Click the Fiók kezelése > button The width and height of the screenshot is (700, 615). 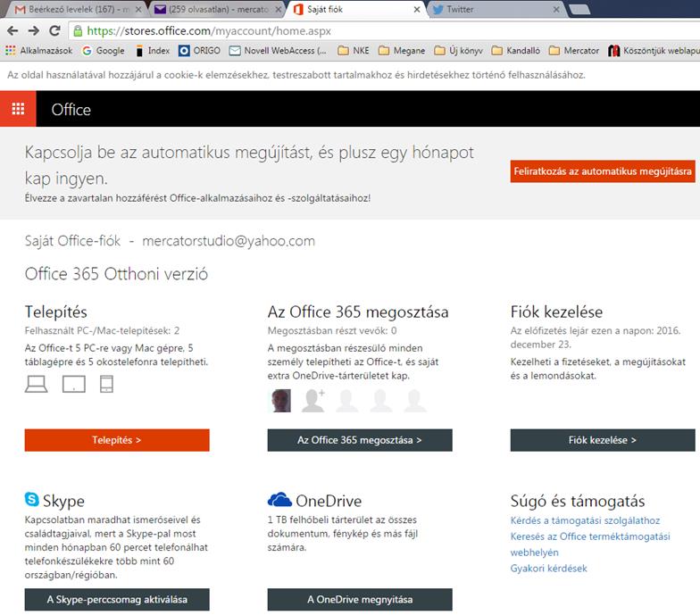pyautogui.click(x=603, y=440)
